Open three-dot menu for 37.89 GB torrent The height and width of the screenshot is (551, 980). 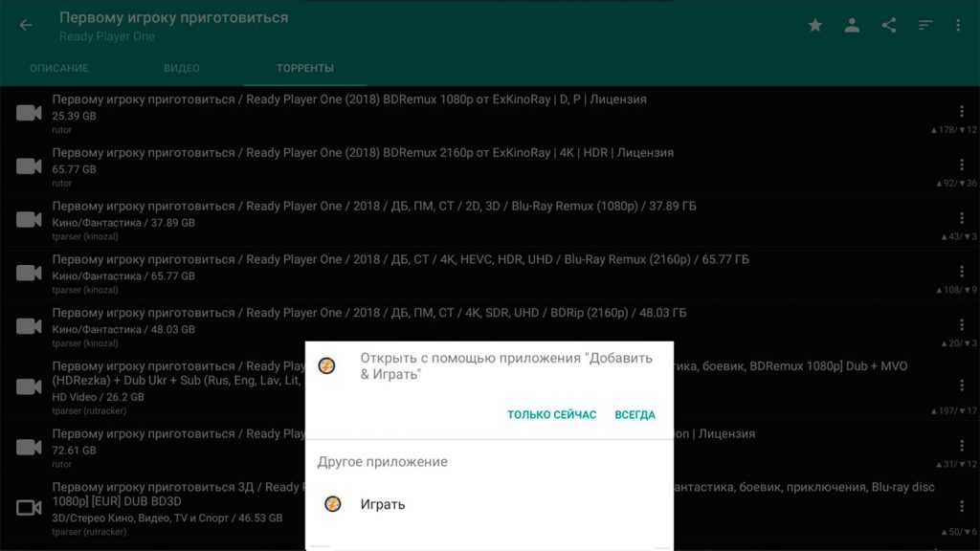point(962,219)
